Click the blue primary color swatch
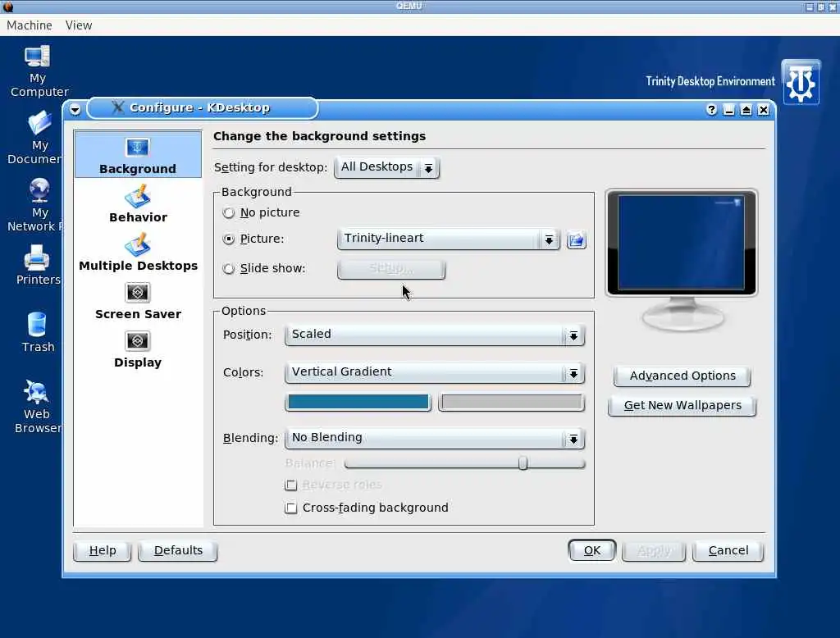 coord(358,403)
